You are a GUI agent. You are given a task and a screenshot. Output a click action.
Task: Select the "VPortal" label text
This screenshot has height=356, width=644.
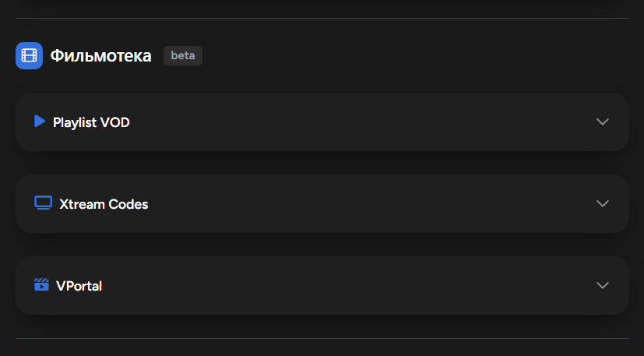[x=79, y=286]
